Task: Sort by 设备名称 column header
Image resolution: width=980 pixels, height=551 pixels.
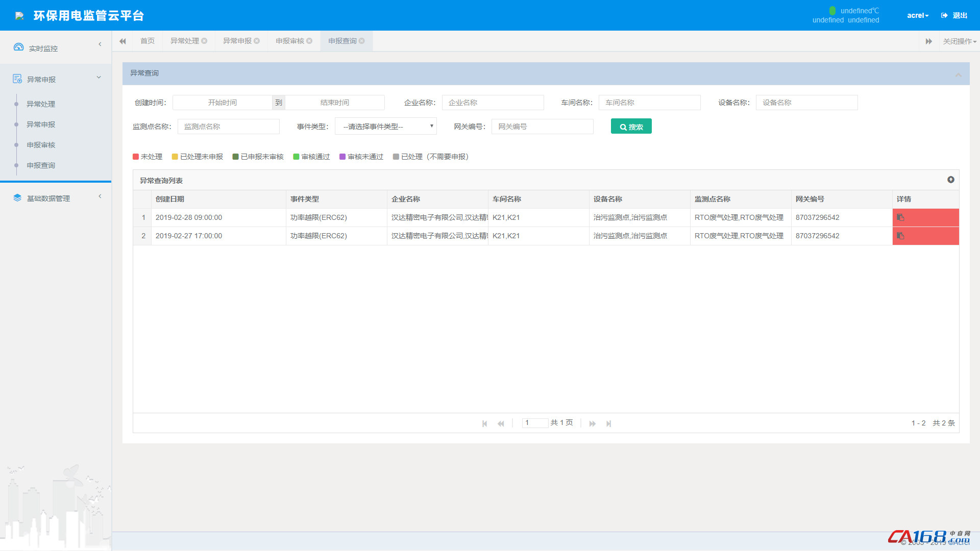Action: (640, 199)
